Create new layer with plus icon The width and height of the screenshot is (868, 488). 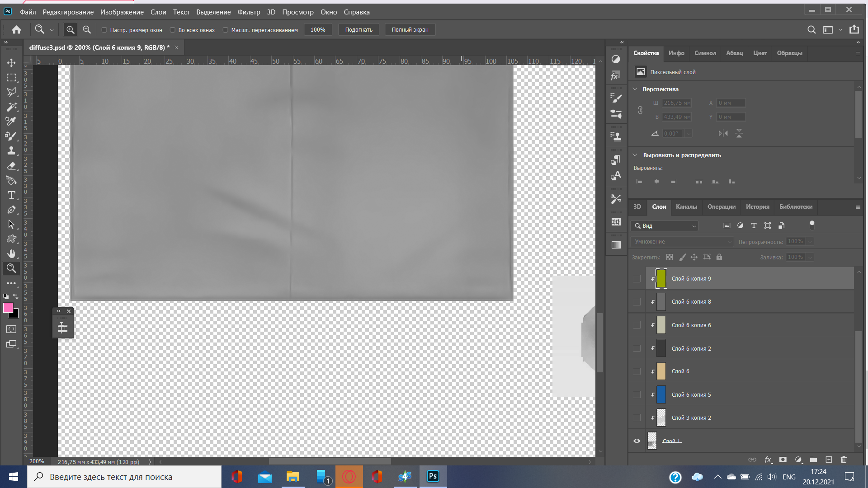coord(829,460)
